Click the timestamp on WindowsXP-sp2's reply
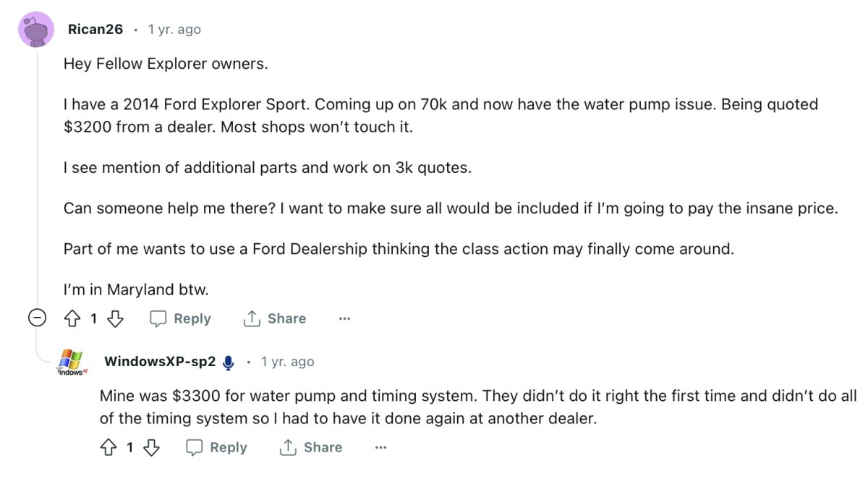868x487 pixels. [x=287, y=362]
